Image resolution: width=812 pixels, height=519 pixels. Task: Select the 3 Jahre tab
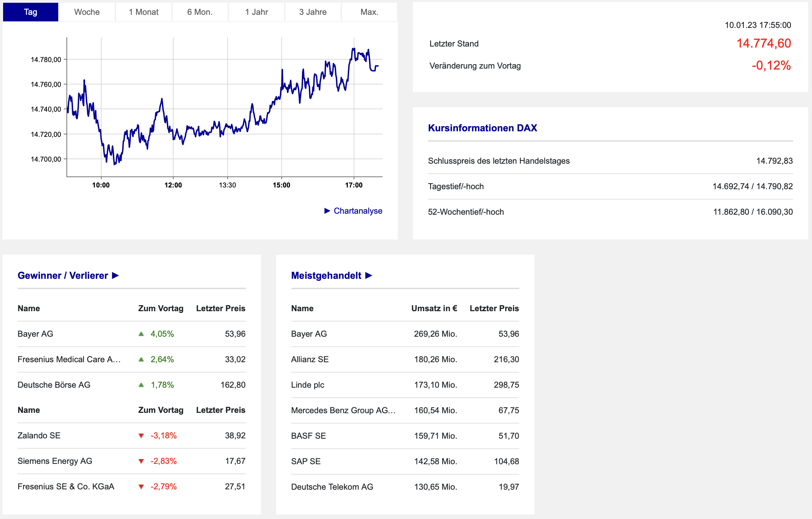[313, 12]
